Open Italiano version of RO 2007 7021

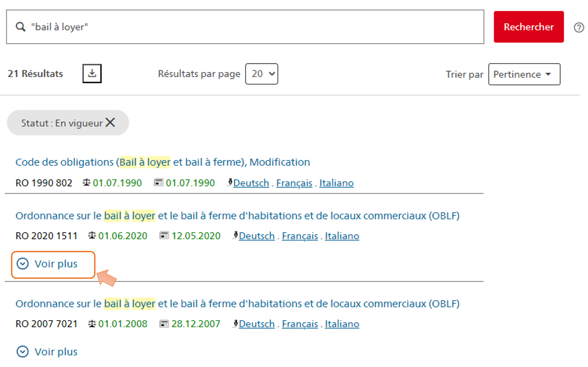click(x=342, y=324)
